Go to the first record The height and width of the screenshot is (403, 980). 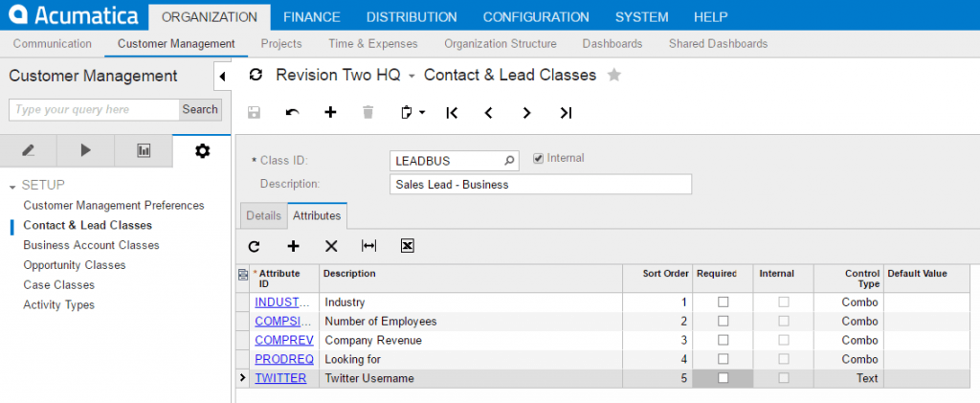coord(452,113)
